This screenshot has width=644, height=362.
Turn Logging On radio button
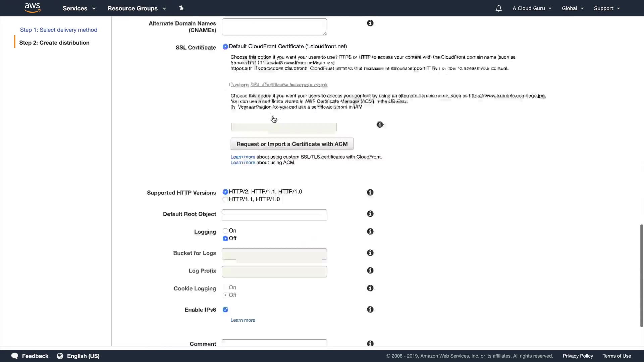coord(225,231)
